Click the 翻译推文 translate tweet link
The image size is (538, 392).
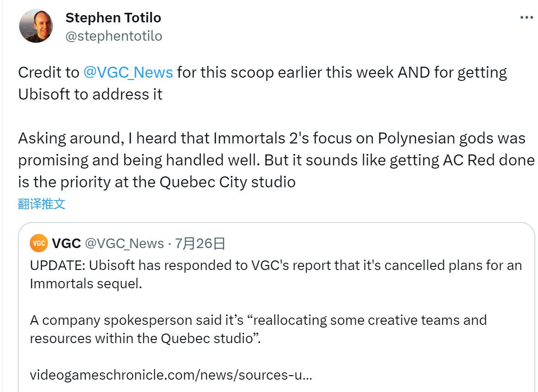[x=42, y=204]
